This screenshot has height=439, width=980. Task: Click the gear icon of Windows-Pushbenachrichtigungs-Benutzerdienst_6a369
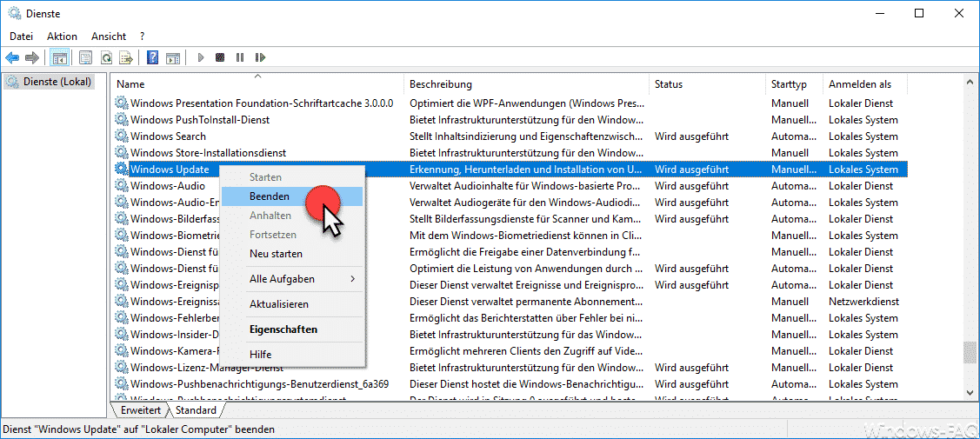point(122,383)
